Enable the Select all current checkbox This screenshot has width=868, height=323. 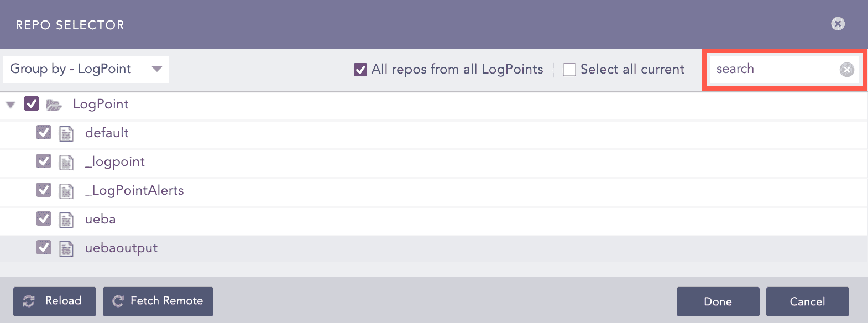(x=569, y=69)
